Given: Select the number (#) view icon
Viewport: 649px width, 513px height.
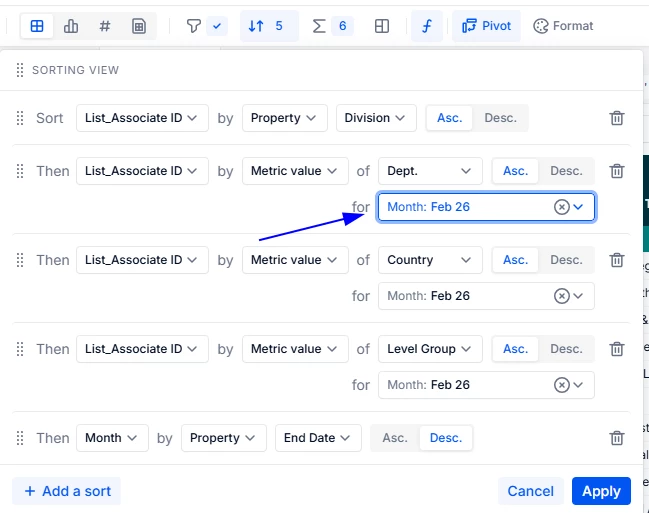Looking at the screenshot, I should pos(105,26).
